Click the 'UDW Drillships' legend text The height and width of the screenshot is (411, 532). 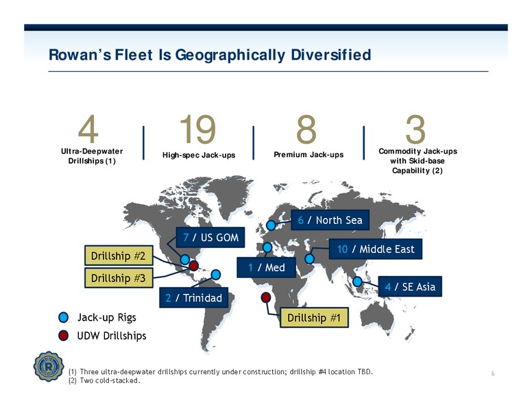[x=112, y=336]
